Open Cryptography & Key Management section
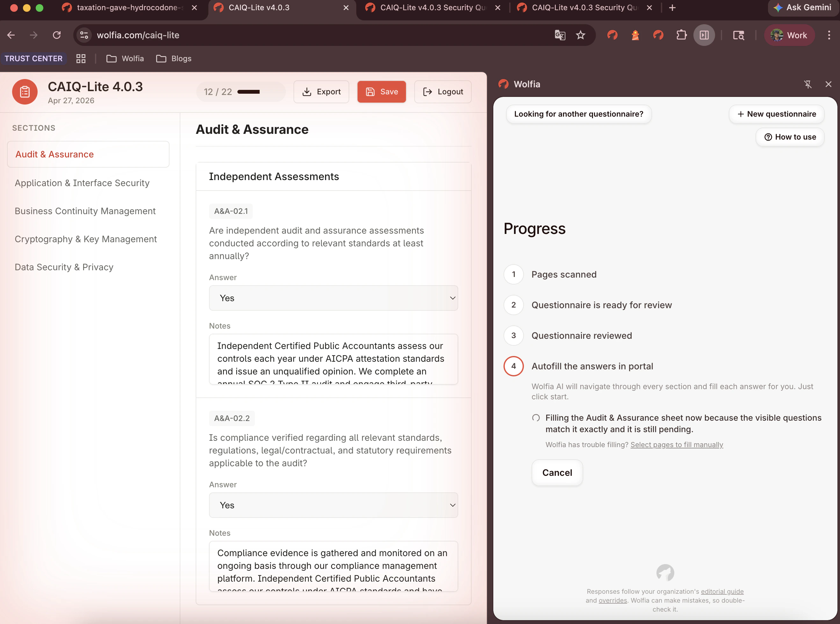Image resolution: width=840 pixels, height=624 pixels. click(85, 239)
